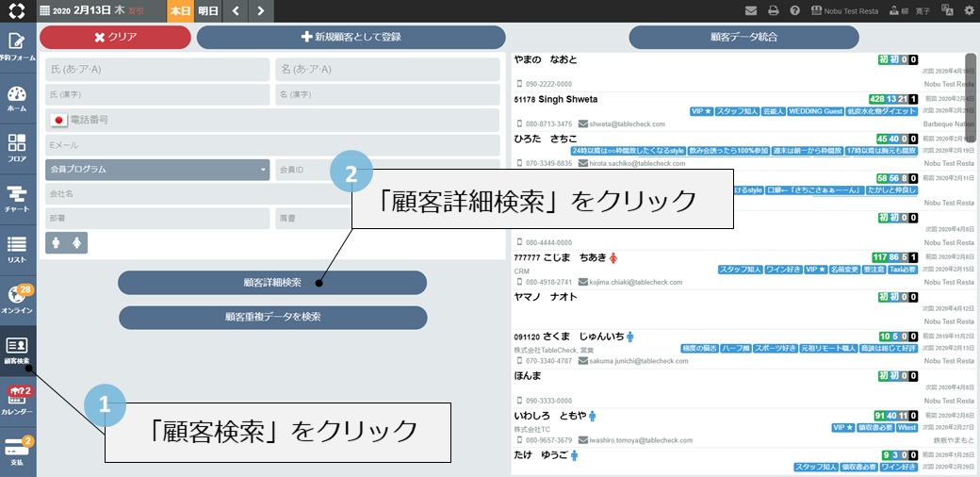Open the 予約フォーム reservation form icon

coord(17,45)
